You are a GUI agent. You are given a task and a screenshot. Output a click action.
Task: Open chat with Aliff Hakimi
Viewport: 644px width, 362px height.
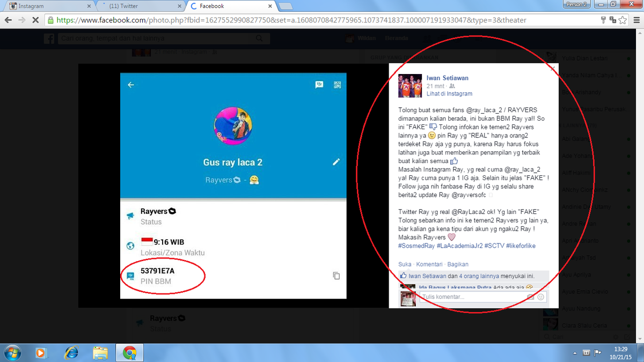(589, 172)
